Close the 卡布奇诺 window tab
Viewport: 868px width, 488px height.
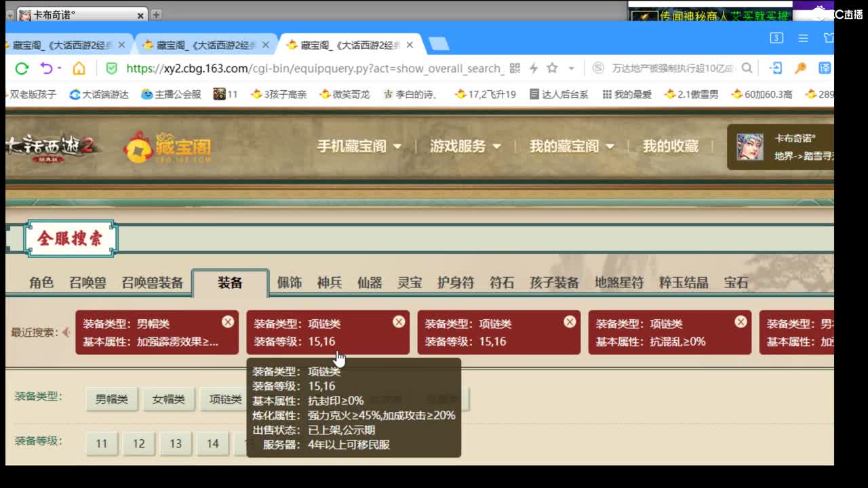tap(140, 15)
